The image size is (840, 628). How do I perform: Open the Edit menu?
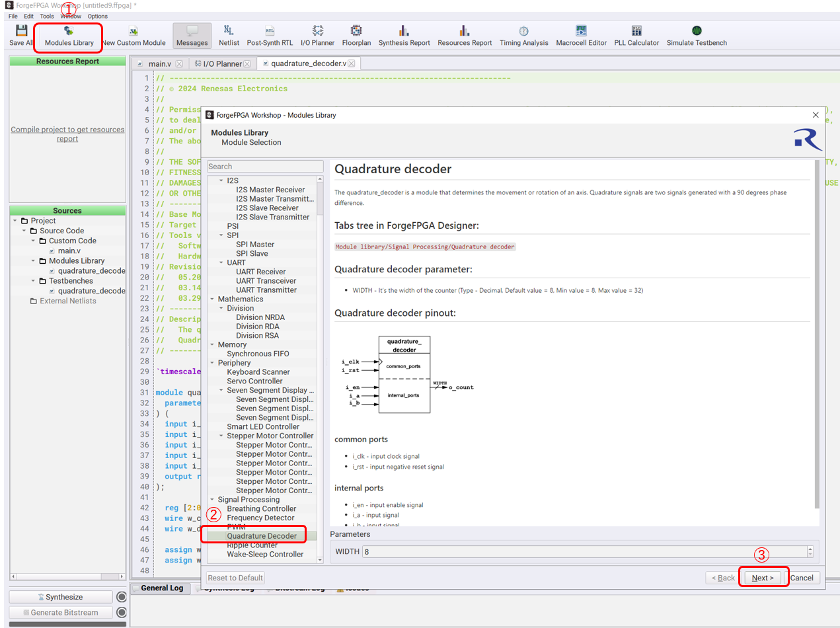tap(29, 16)
